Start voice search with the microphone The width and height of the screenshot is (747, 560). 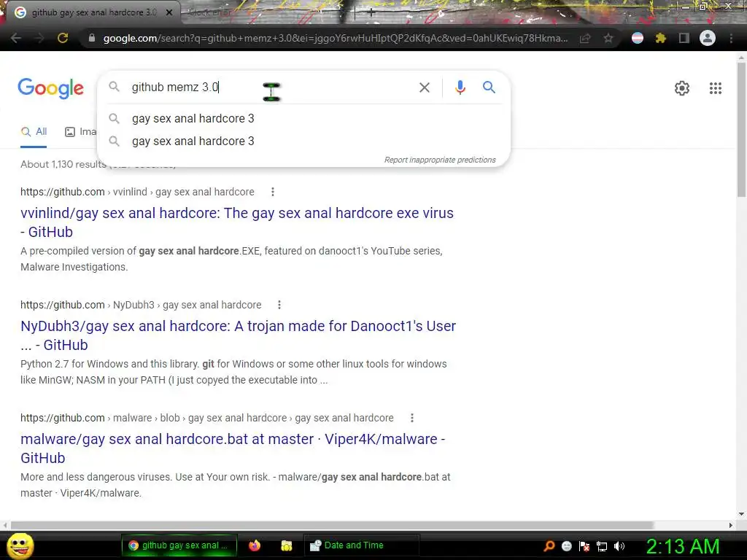[x=460, y=87]
